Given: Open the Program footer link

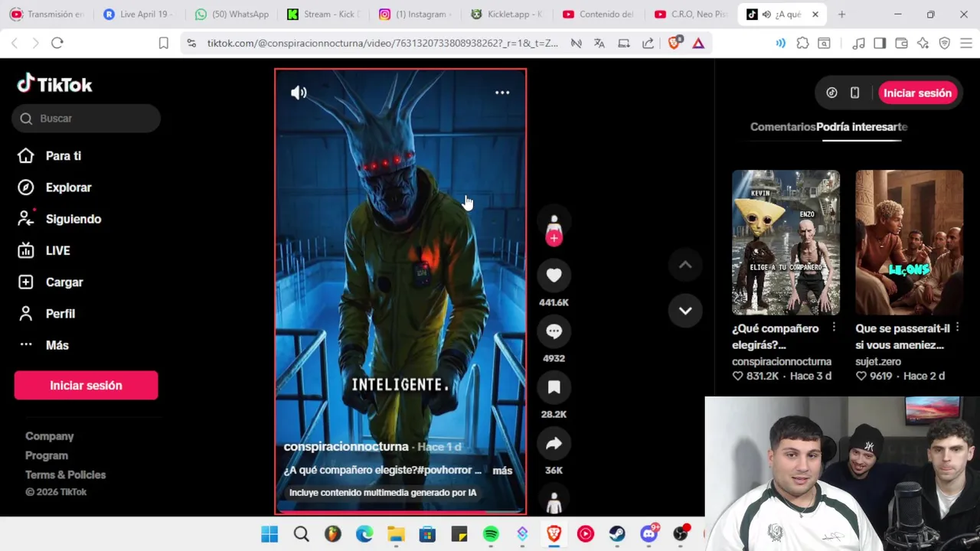Looking at the screenshot, I should pyautogui.click(x=46, y=455).
